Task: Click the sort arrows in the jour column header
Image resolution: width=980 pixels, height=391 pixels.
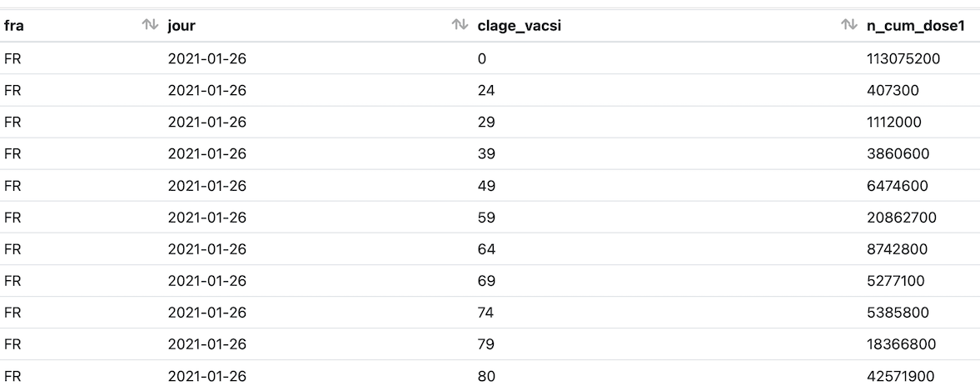Action: point(459,26)
